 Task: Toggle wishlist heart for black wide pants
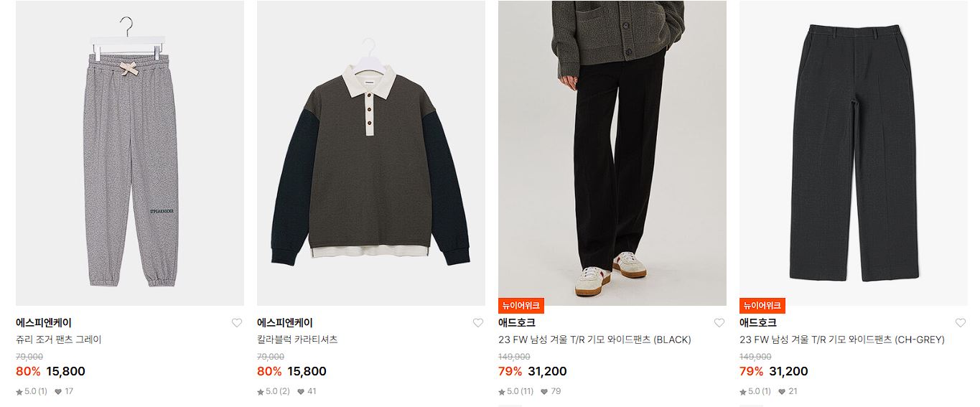(x=719, y=323)
